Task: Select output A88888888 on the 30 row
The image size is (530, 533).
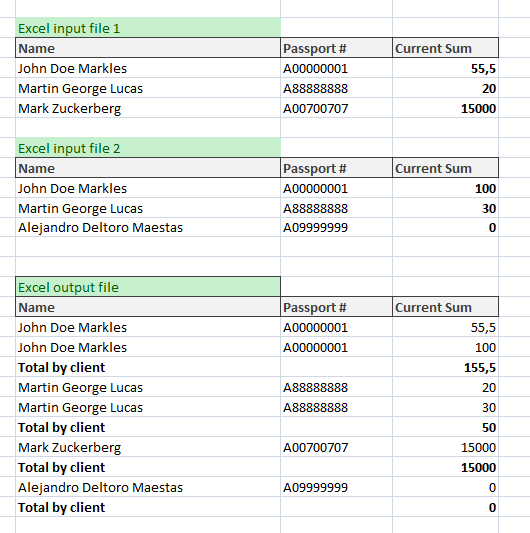Action: 337,407
